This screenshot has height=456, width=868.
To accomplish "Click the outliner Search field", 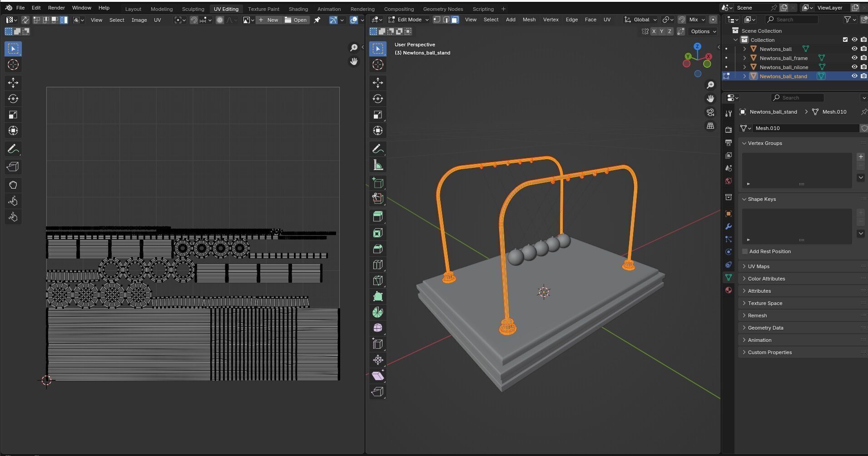I will pyautogui.click(x=792, y=20).
